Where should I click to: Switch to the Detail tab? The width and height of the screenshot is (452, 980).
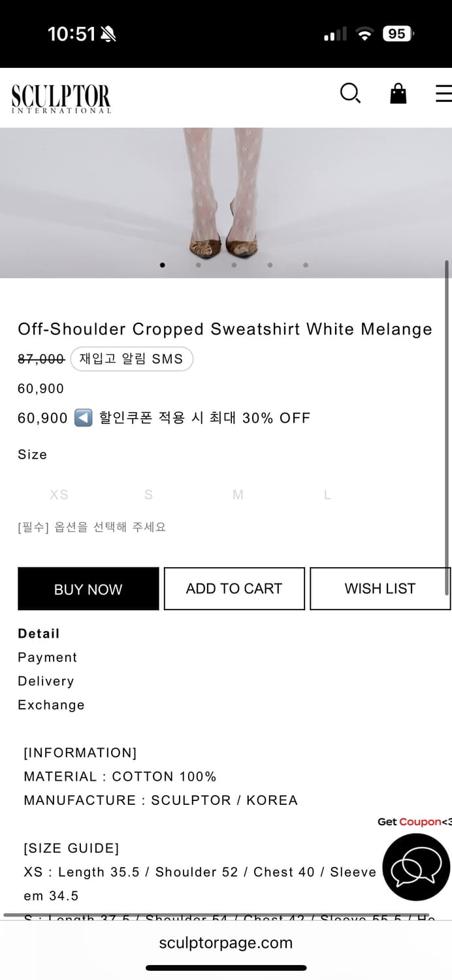click(x=39, y=634)
